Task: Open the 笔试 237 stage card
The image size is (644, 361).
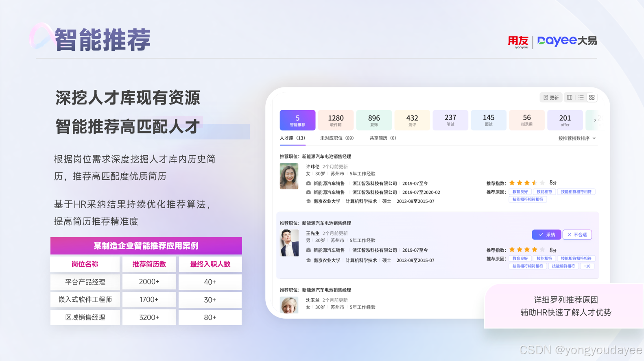Action: coord(450,120)
